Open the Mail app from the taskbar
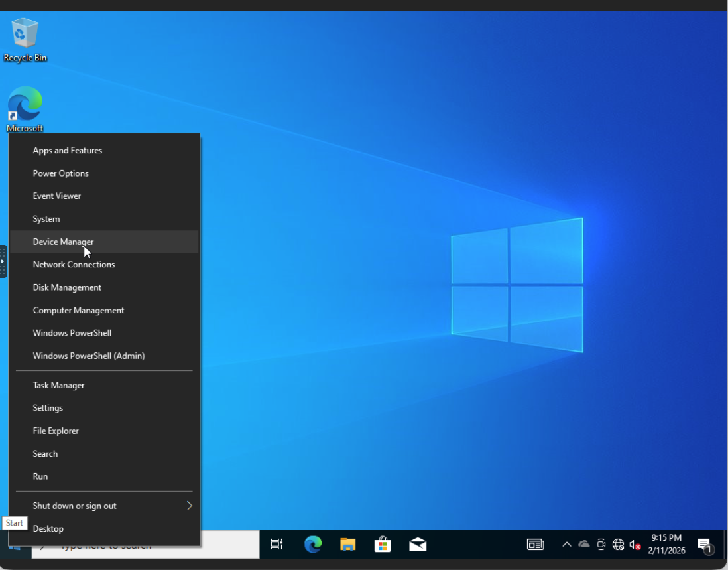728x570 pixels. (418, 544)
